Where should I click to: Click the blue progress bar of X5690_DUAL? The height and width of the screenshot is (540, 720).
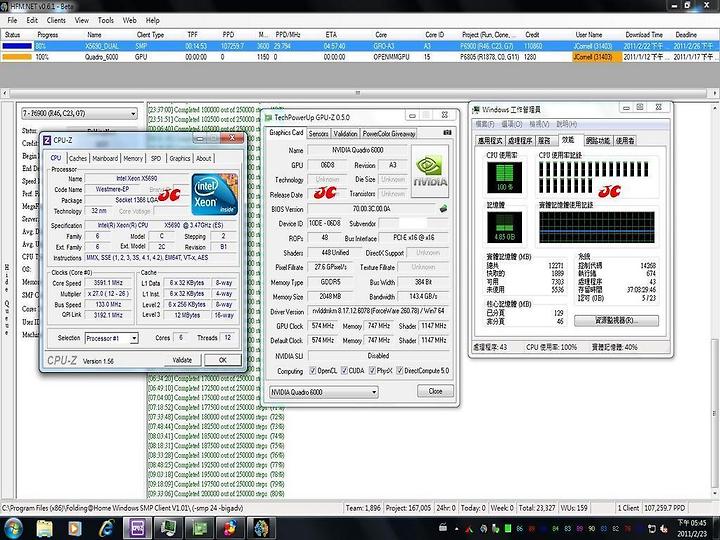[x=17, y=46]
